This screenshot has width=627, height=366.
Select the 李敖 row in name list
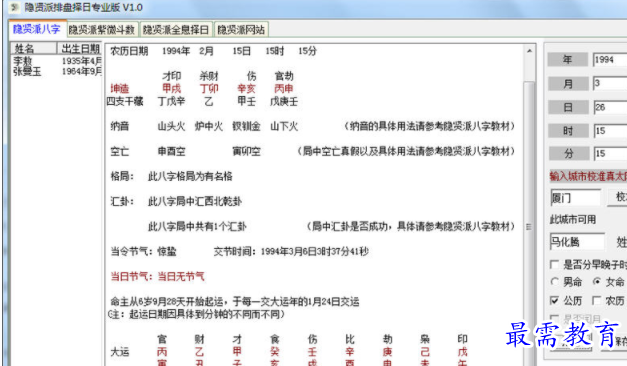(56, 61)
